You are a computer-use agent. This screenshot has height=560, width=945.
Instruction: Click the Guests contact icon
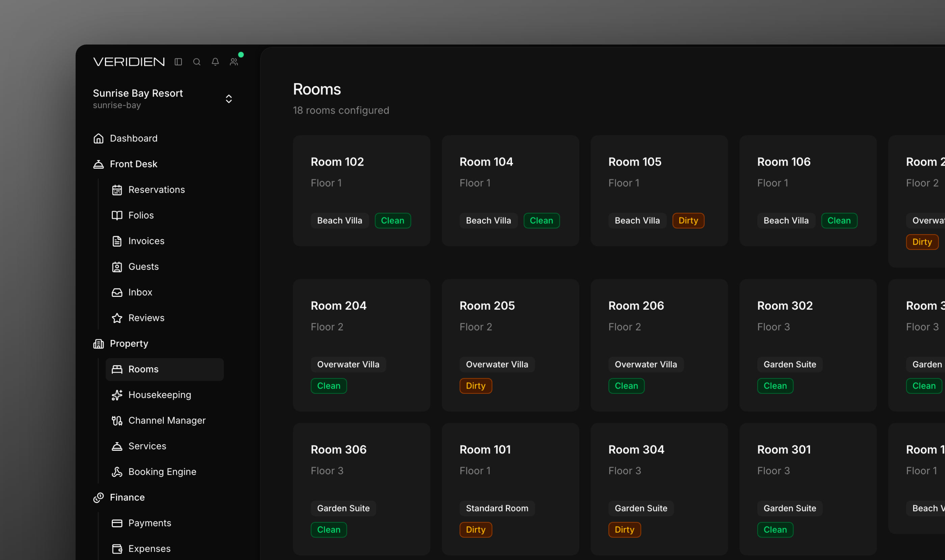click(x=117, y=267)
